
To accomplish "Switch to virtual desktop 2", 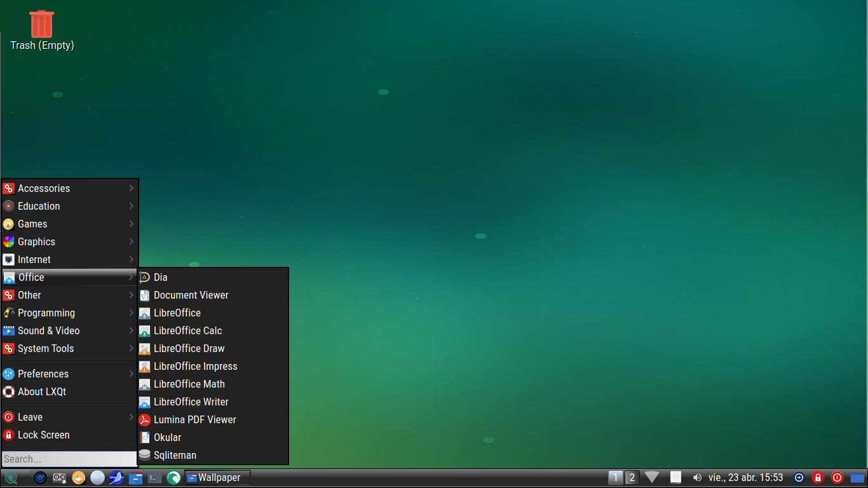I will click(x=632, y=478).
